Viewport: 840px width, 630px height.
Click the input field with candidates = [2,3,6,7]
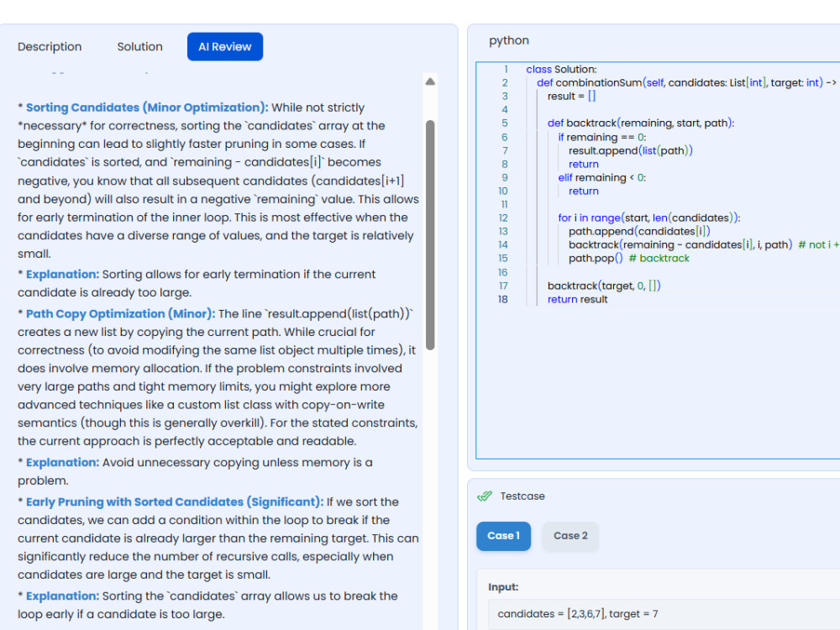pyautogui.click(x=664, y=614)
